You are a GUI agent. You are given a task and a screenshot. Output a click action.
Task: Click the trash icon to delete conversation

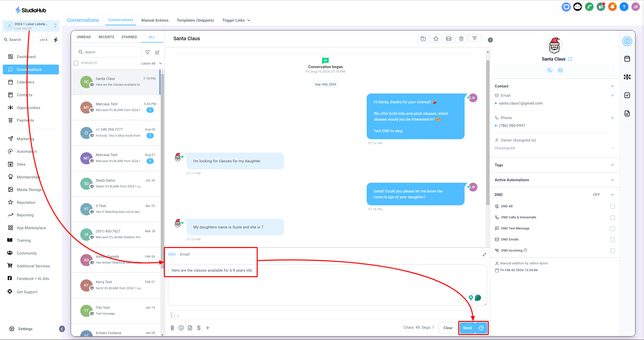[461, 39]
